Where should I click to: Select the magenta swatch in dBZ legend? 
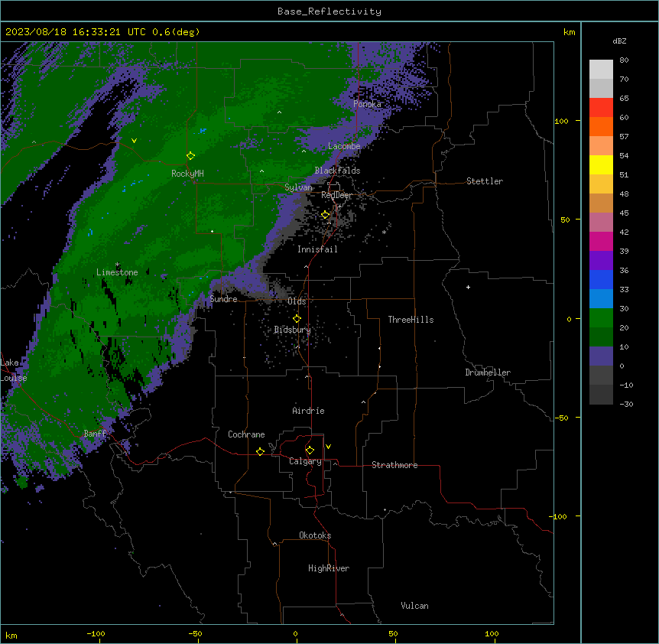[601, 241]
